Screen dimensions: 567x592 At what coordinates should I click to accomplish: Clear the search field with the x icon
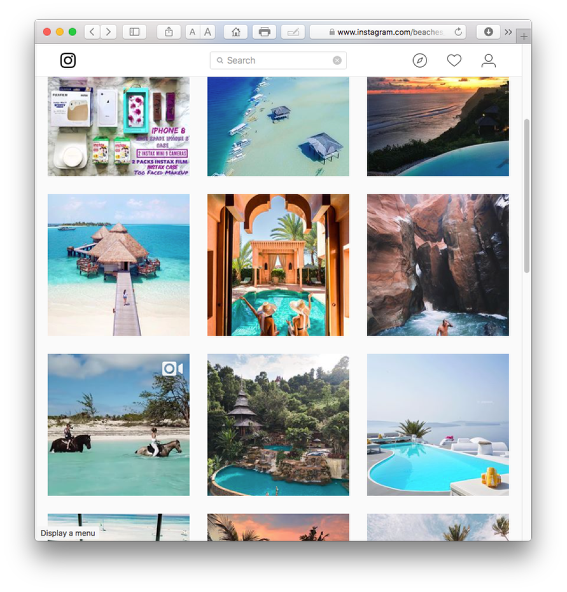pos(337,60)
